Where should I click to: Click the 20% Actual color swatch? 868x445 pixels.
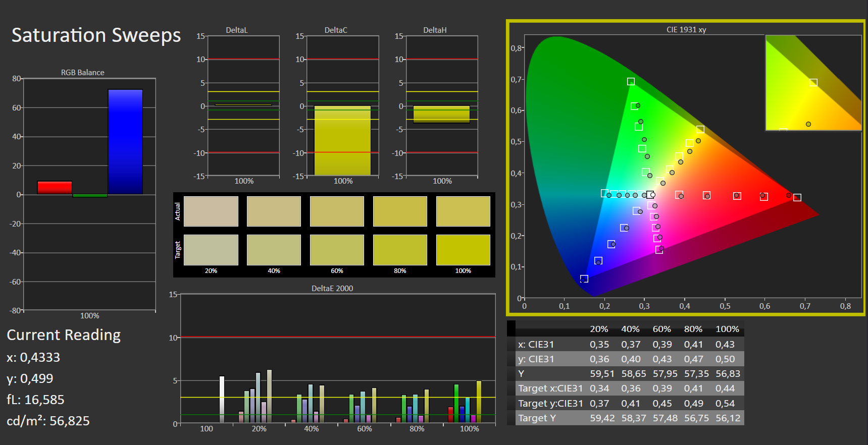[x=211, y=211]
